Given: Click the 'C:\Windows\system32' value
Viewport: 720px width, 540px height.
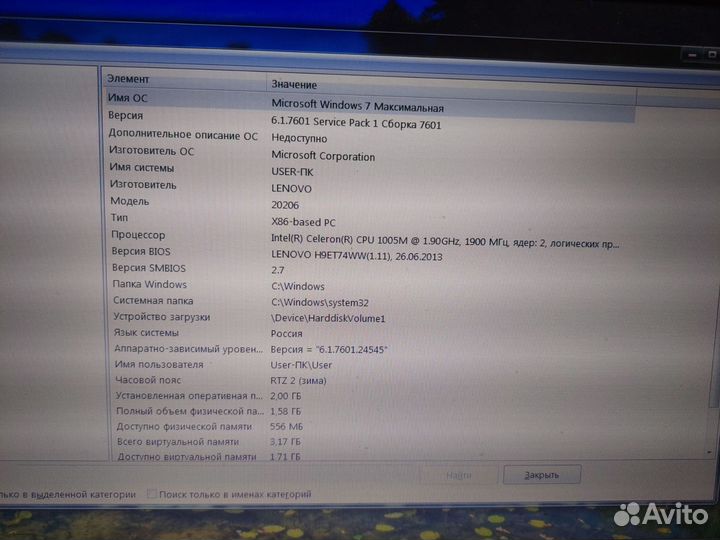Looking at the screenshot, I should coord(320,303).
